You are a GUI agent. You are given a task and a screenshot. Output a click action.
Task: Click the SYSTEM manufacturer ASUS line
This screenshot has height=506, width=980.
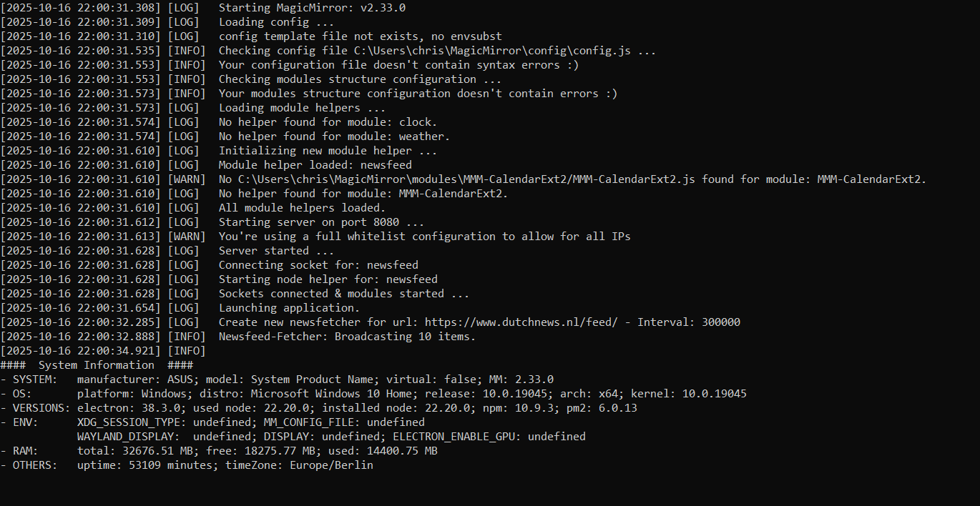click(x=277, y=379)
